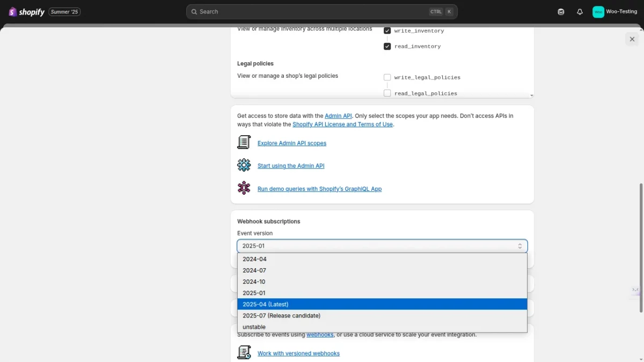644x362 pixels.
Task: Uncheck the write_inventory permission
Action: (387, 30)
